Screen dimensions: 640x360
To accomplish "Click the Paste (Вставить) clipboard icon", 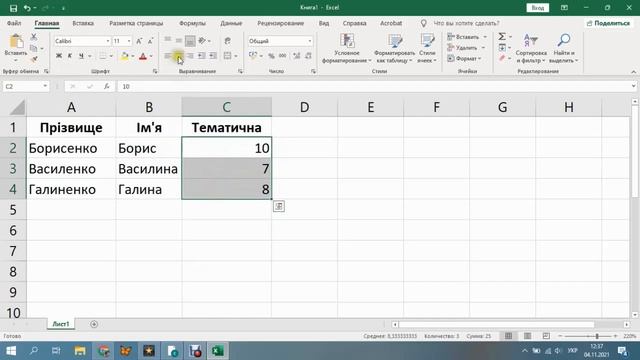I will (x=16, y=41).
